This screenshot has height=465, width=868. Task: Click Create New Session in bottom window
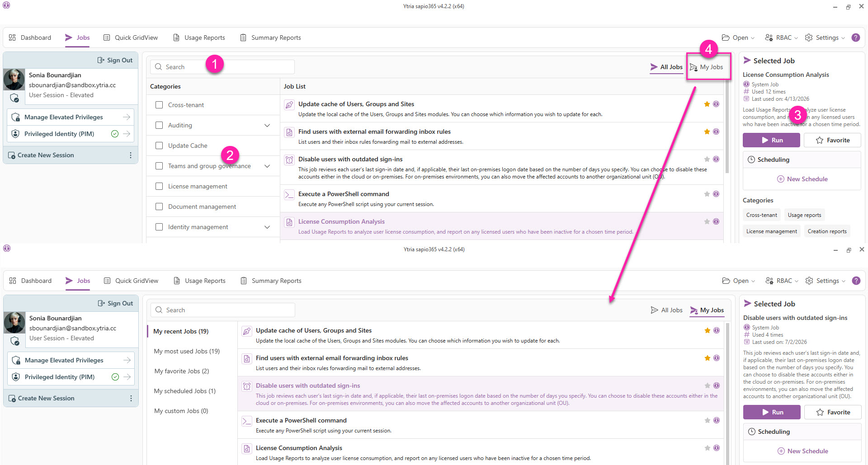(41, 398)
